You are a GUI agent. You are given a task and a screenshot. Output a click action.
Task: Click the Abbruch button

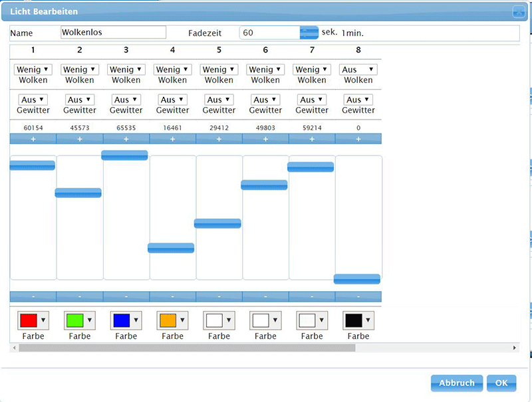tap(456, 383)
